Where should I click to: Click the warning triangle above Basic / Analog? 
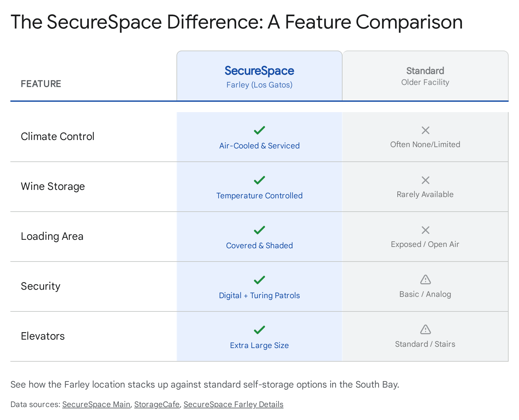tap(425, 279)
